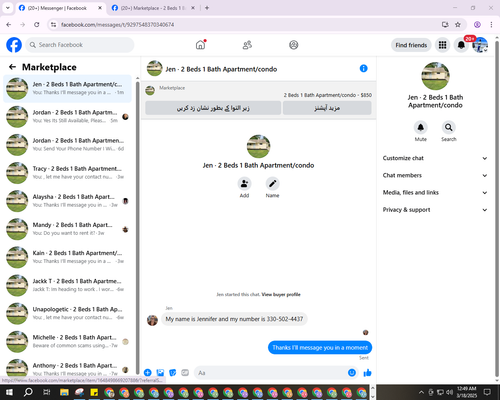
Task: Open the emoji picker icon
Action: [x=352, y=373]
